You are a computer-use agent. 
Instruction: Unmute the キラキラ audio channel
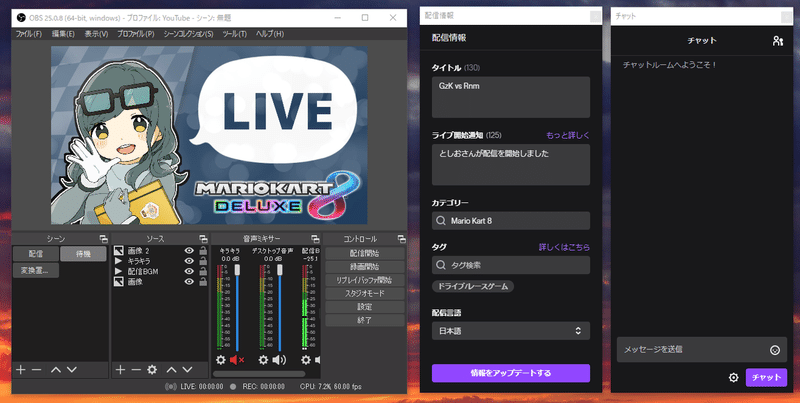pos(237,360)
